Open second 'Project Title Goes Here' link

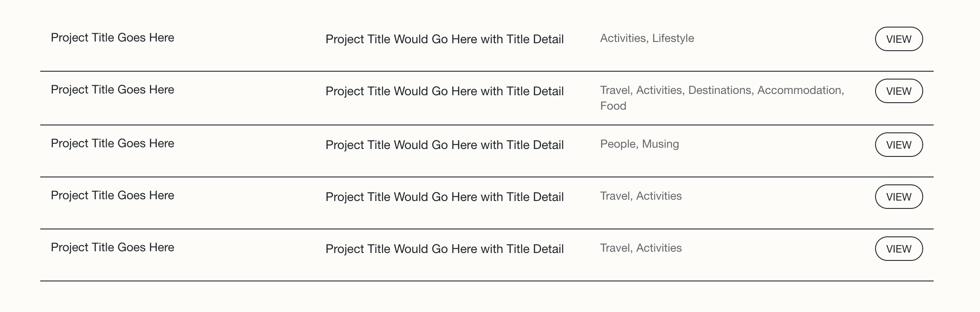click(x=112, y=90)
